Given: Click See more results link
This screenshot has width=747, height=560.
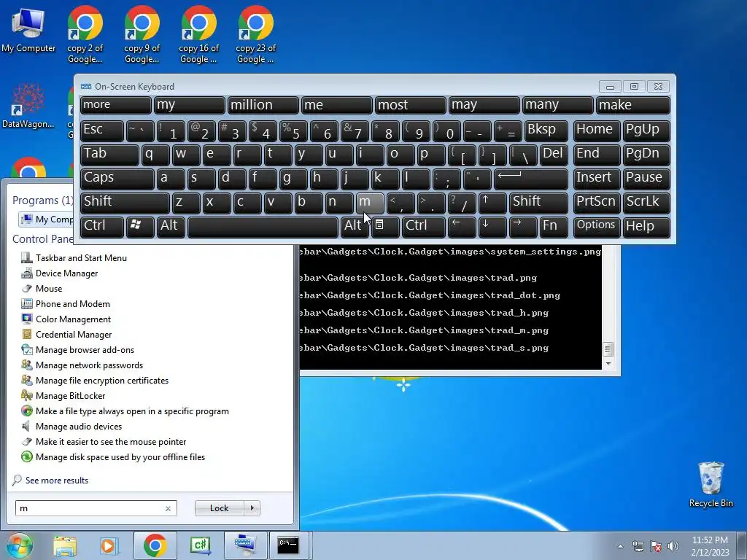Looking at the screenshot, I should pyautogui.click(x=57, y=481).
